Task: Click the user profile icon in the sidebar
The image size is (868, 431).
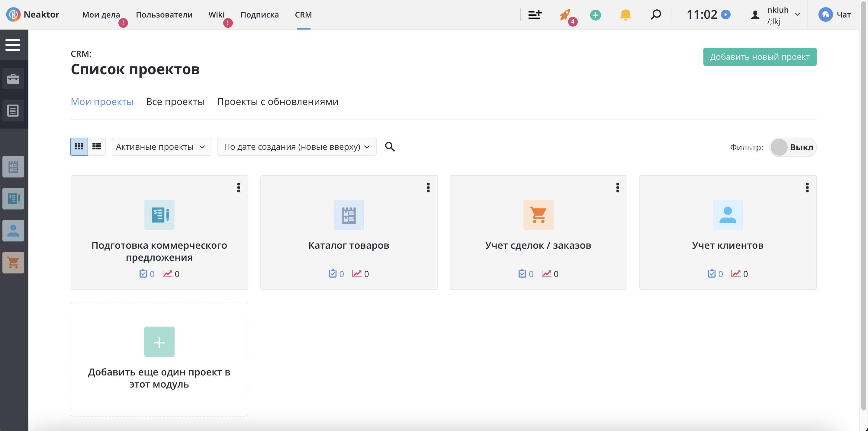Action: (x=13, y=231)
